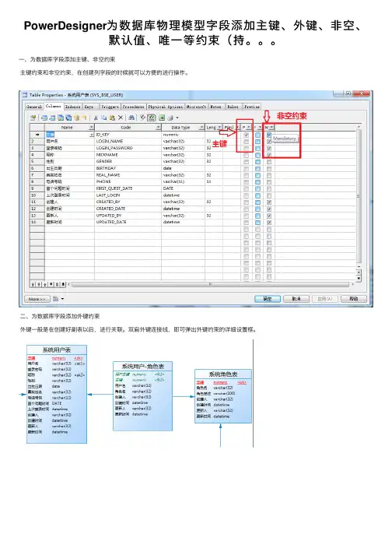Viewport: 392px width, 555px height.
Task: Switch to the Keys tab
Action: point(89,107)
